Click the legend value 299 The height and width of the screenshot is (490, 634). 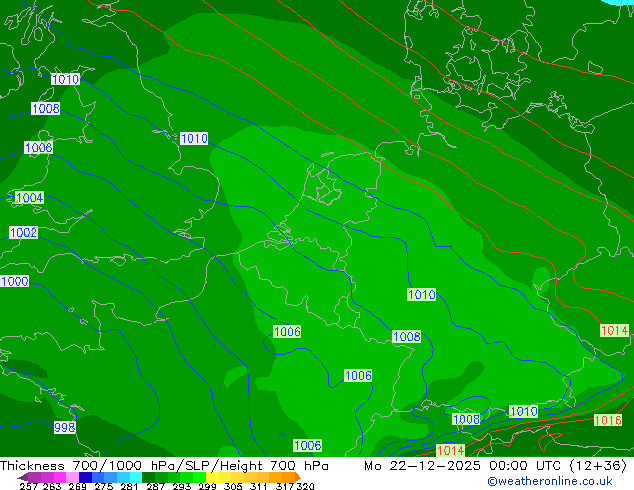[207, 486]
